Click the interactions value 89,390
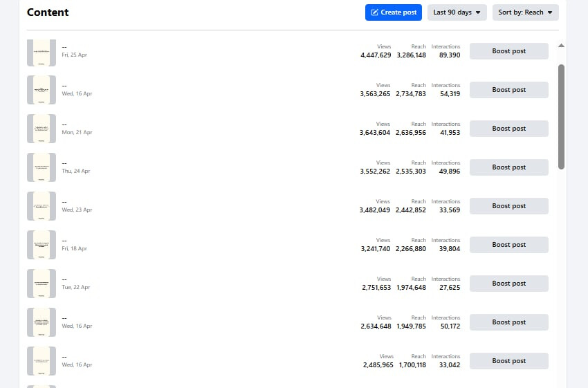Viewport: 588px width, 388px height. [x=450, y=55]
